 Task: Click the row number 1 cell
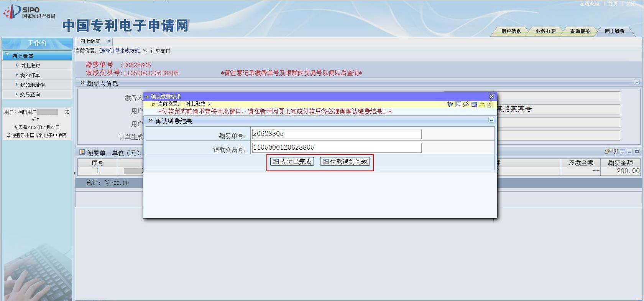[x=97, y=171]
